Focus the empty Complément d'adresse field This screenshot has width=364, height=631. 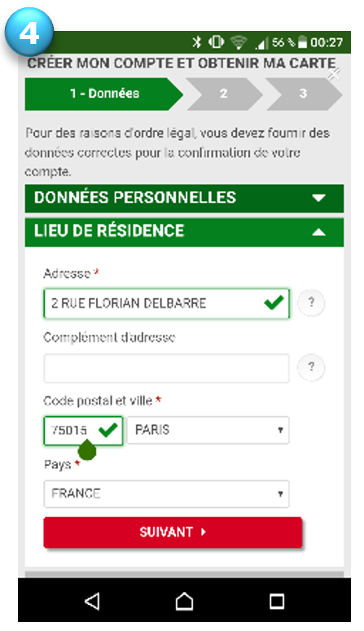(x=166, y=368)
